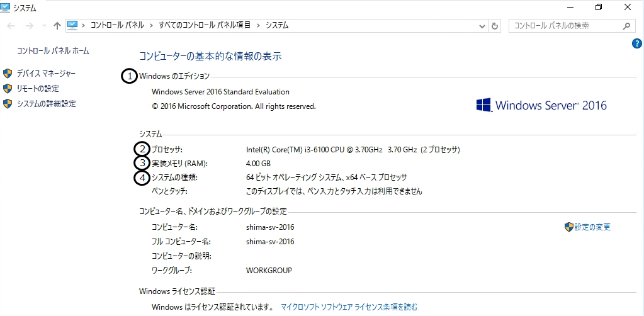Click the computer icon in address bar
Screen dimensions: 644x316
pyautogui.click(x=72, y=25)
